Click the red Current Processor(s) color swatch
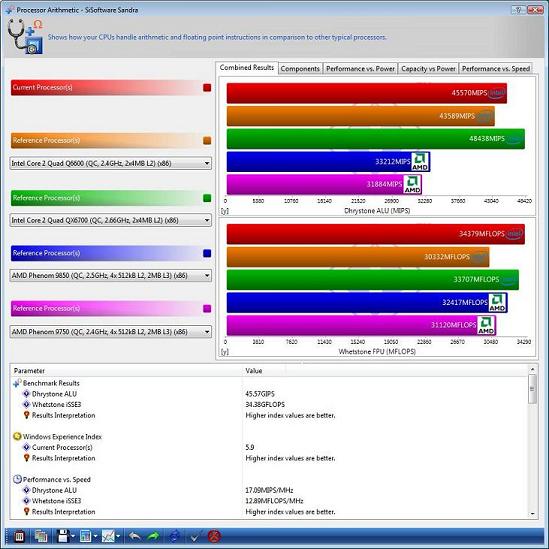This screenshot has width=549, height=549. (x=207, y=88)
